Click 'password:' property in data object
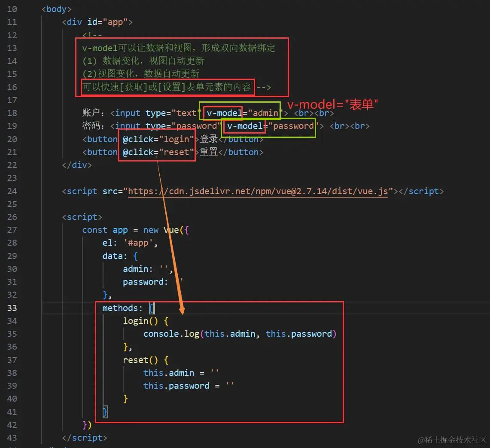Viewport: 490px width, 448px height. click(x=145, y=282)
